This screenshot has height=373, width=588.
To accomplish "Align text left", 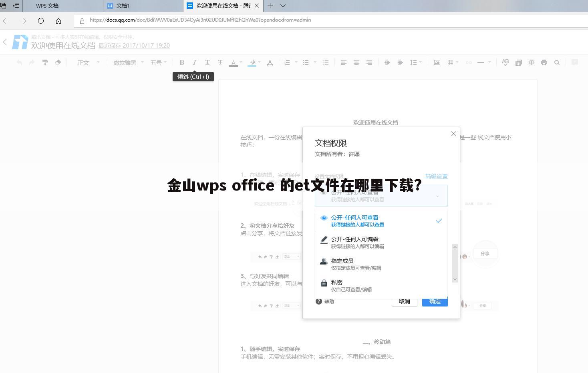I will point(343,62).
